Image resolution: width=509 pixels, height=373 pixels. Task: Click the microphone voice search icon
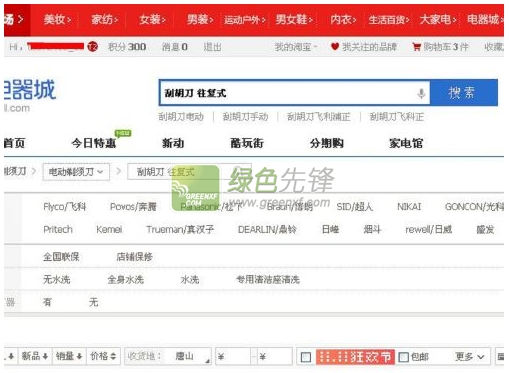pos(421,94)
